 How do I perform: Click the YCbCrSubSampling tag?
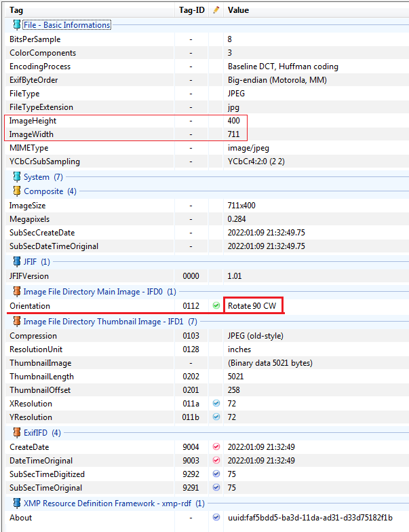click(45, 161)
